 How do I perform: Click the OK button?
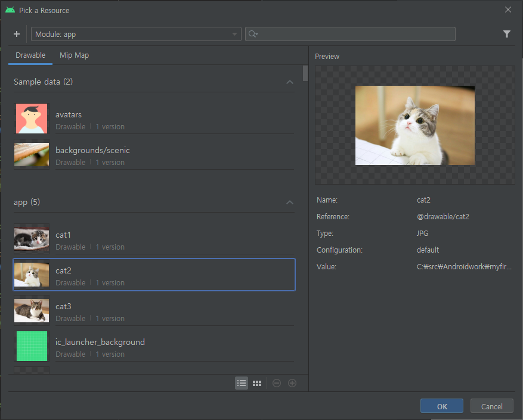442,406
